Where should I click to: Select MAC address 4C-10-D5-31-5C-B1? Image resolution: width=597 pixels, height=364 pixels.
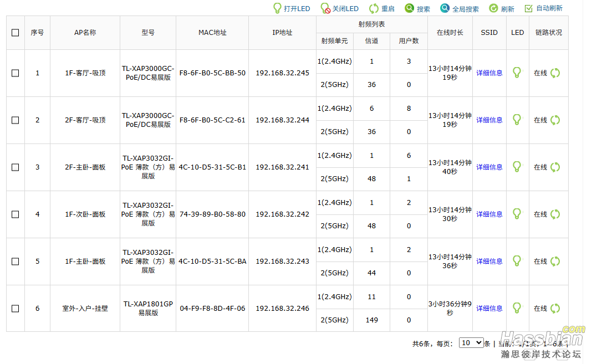pyautogui.click(x=212, y=167)
